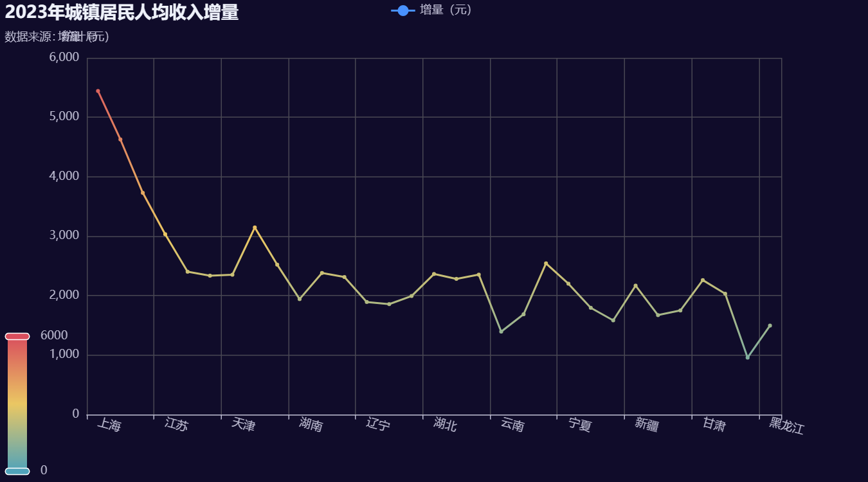
Task: Click the 甘肃 x-axis label
Action: (x=714, y=425)
